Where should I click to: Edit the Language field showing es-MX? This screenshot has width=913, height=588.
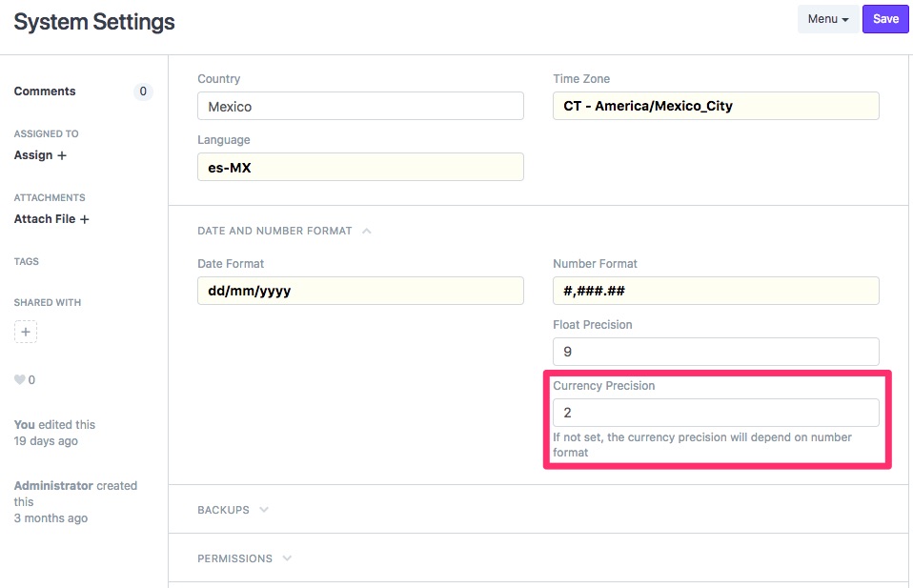click(360, 166)
